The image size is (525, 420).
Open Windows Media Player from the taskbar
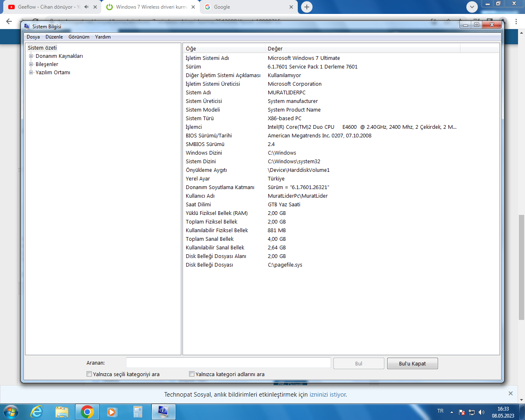tap(112, 412)
